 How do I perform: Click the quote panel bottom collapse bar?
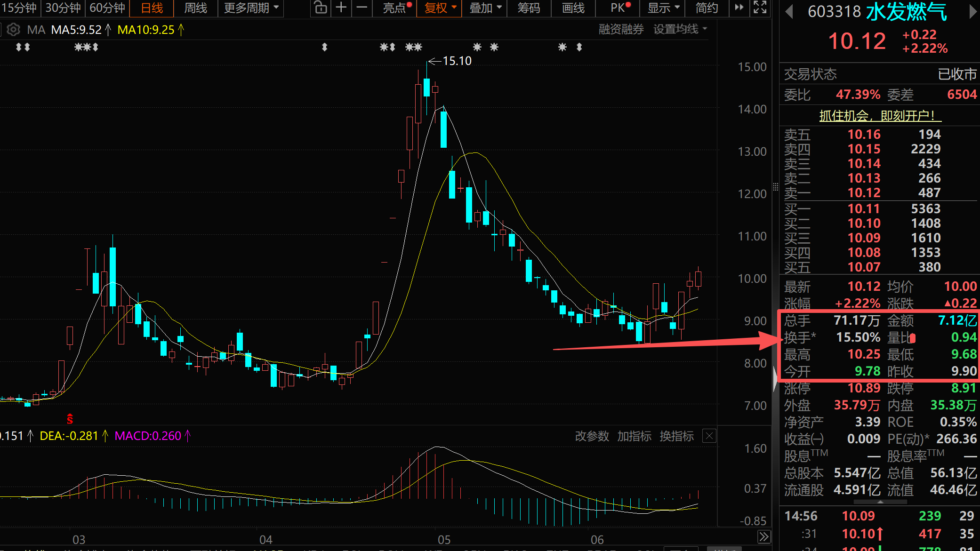(x=879, y=502)
